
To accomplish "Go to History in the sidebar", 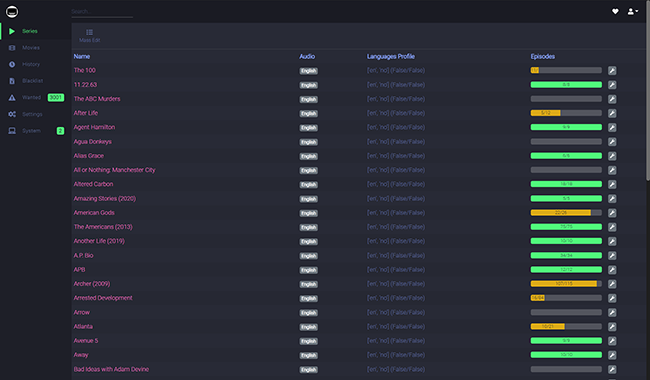I will click(x=36, y=64).
